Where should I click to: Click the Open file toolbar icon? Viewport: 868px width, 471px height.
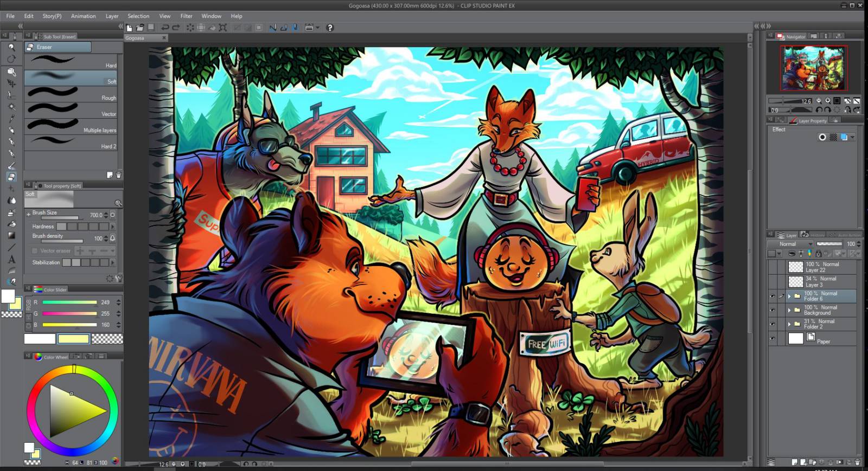pyautogui.click(x=140, y=28)
